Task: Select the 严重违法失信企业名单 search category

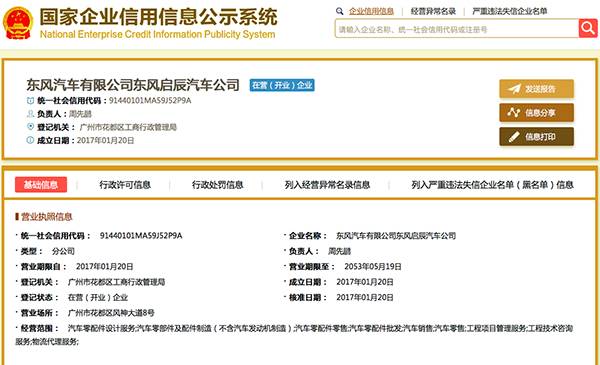Action: click(x=510, y=11)
